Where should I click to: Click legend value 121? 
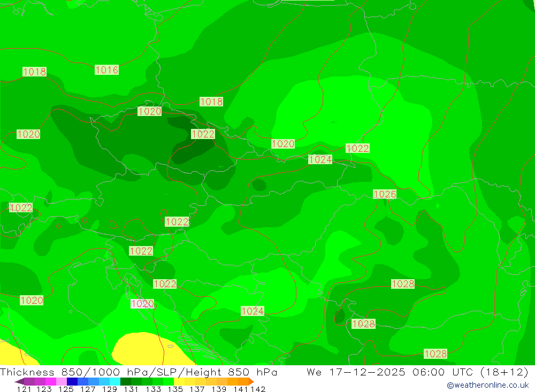pos(24,389)
